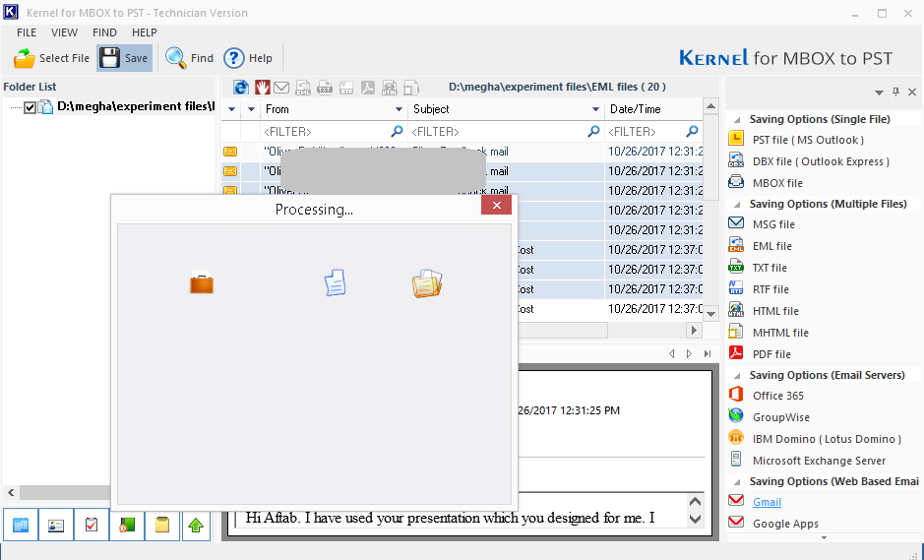Open Help from the toolbar
The height and width of the screenshot is (560, 924).
pos(248,58)
